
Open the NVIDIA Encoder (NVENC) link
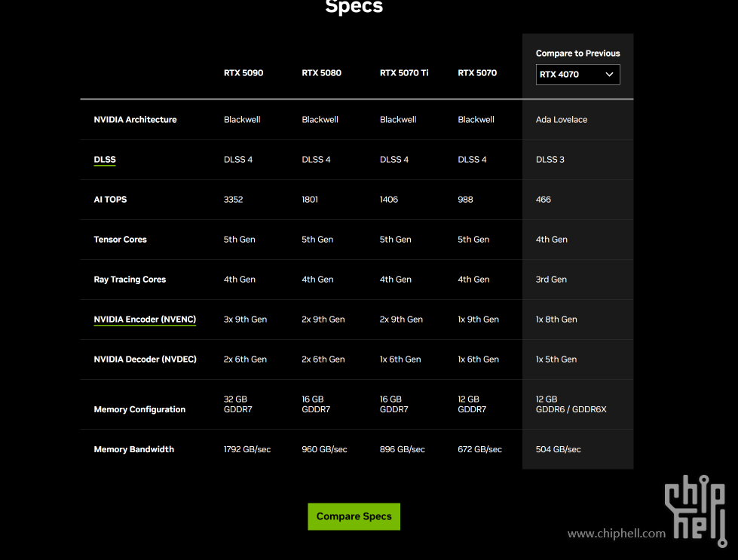click(x=145, y=320)
